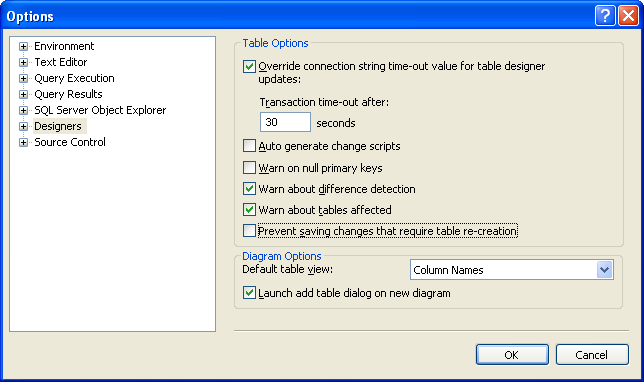644x382 pixels.
Task: Enable Auto generate change scripts
Action: pos(249,146)
